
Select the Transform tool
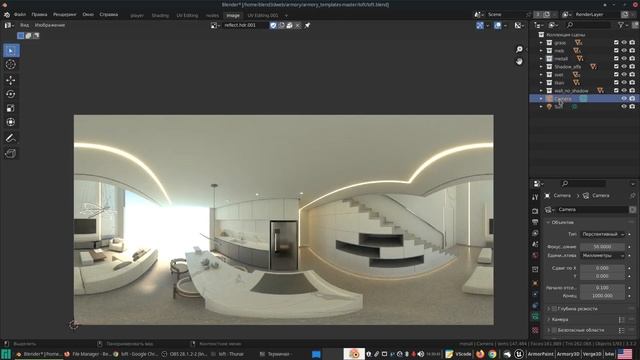point(11,122)
